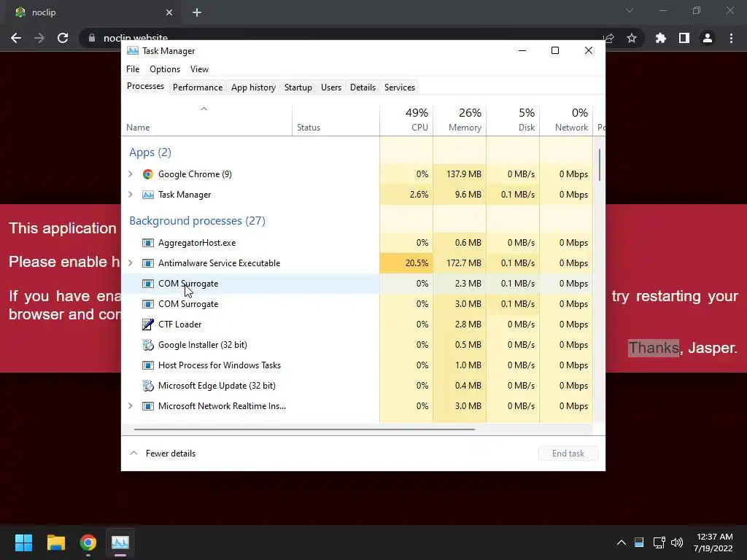This screenshot has width=747, height=560.
Task: Switch to the Details tab
Action: point(363,87)
